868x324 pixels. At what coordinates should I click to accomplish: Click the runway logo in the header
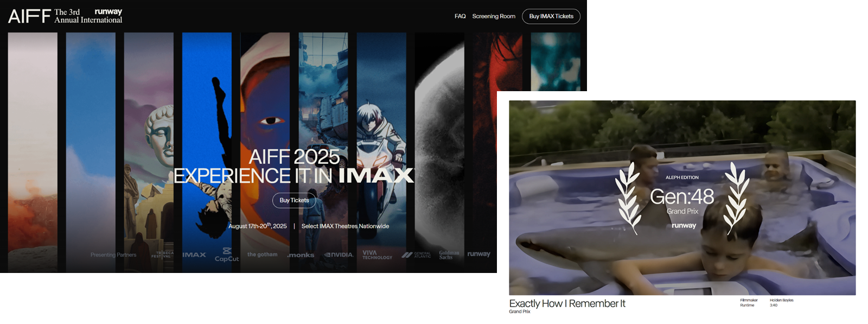point(108,11)
